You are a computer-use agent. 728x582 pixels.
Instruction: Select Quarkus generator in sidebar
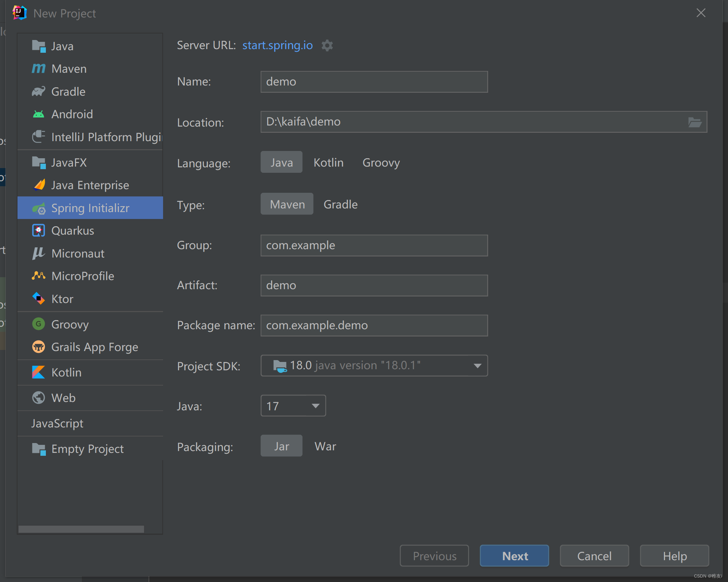90,231
